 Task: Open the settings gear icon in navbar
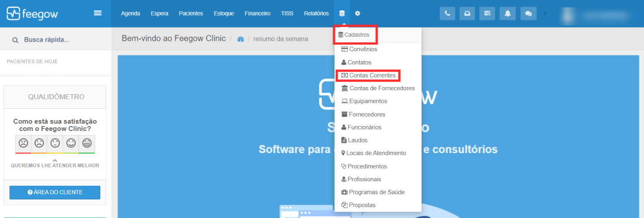(x=358, y=14)
